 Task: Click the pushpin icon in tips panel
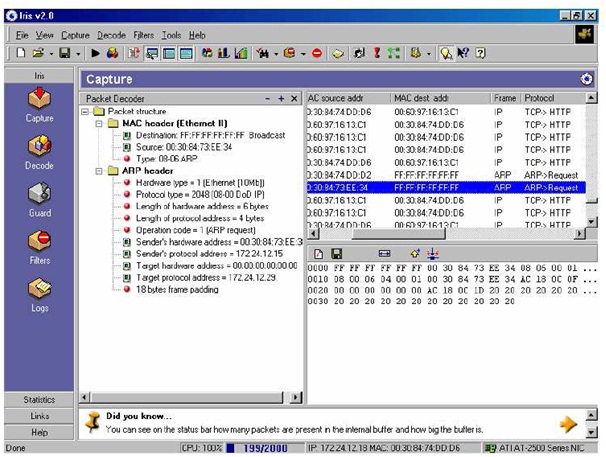point(93,422)
